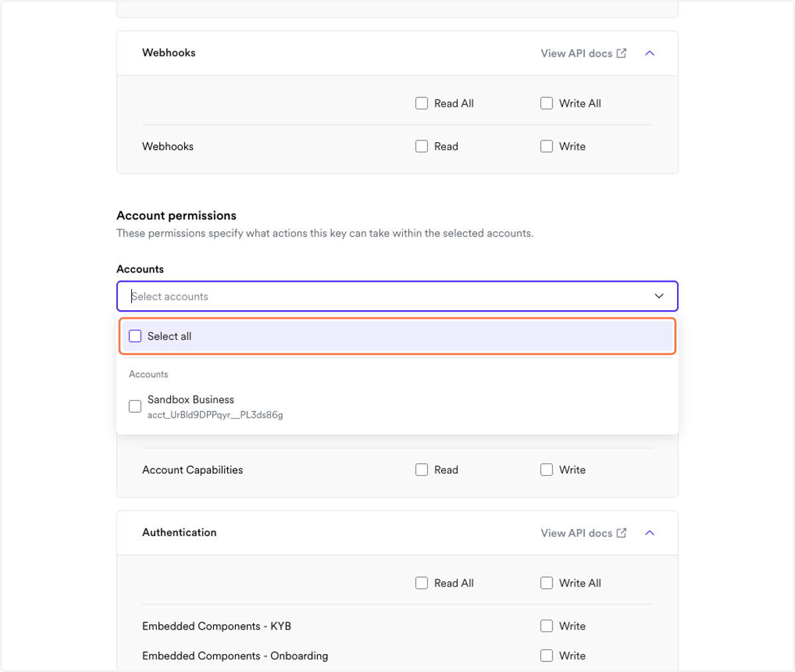Click the Embedded Components - KYB label

click(217, 626)
